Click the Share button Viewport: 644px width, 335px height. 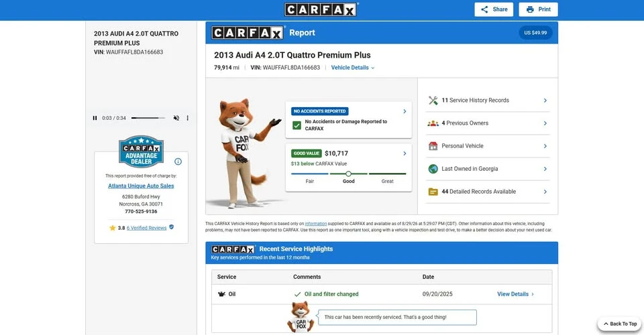coord(494,9)
